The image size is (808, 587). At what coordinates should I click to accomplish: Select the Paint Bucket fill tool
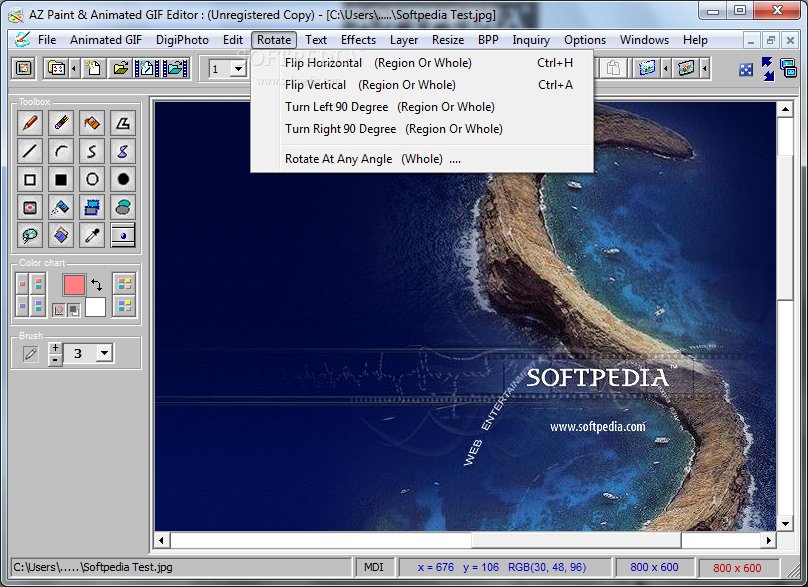(x=92, y=123)
